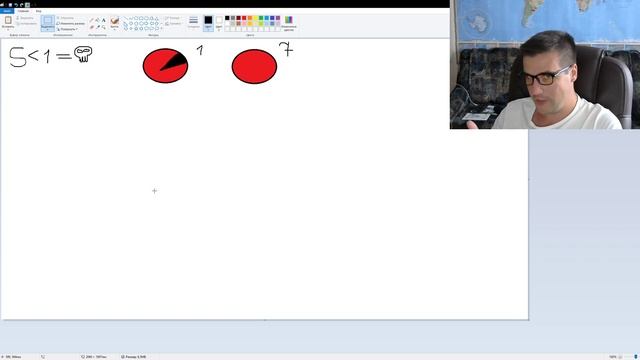Screen dimensions: 640x360
Task: Click the skull drawing on the canvas
Action: pyautogui.click(x=83, y=54)
